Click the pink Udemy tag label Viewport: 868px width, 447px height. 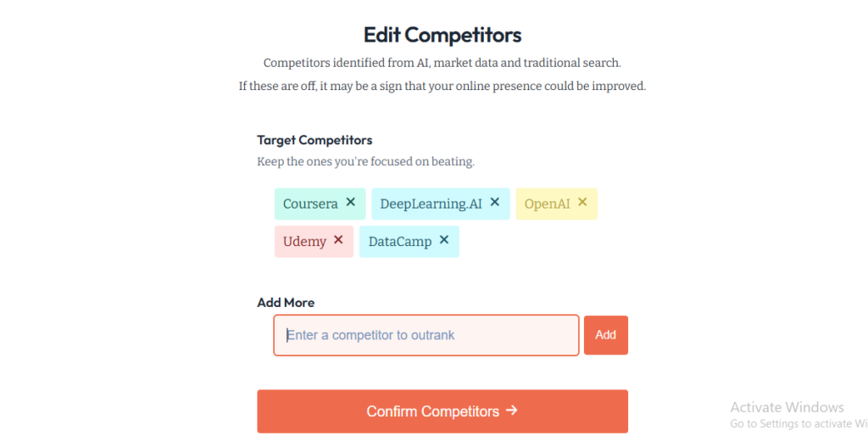pyautogui.click(x=304, y=242)
